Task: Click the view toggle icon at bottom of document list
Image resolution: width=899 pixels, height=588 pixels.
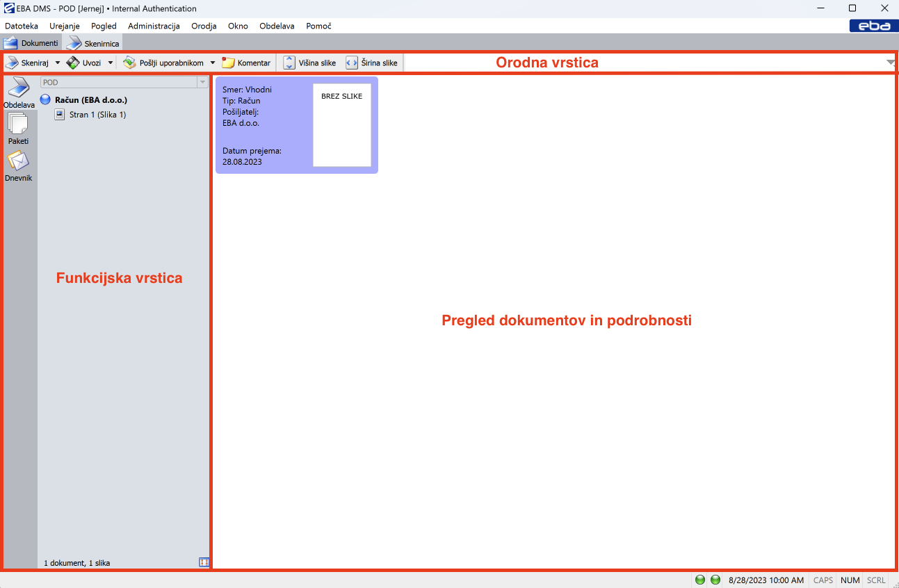Action: (204, 562)
